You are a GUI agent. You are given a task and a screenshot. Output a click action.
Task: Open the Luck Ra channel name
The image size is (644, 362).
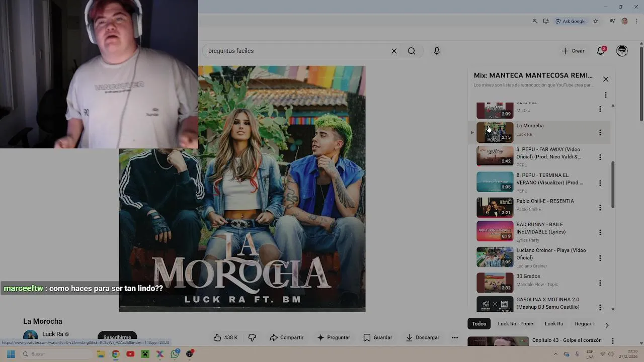[53, 334]
